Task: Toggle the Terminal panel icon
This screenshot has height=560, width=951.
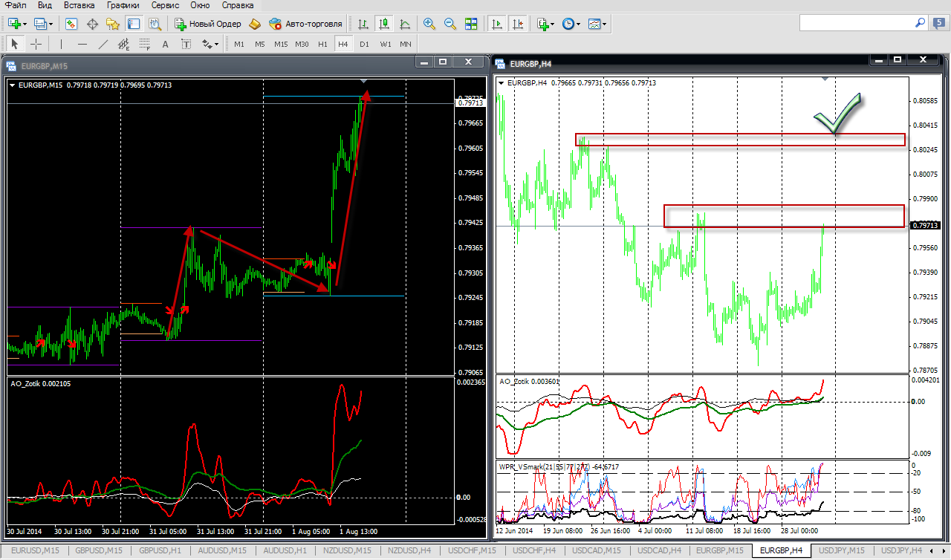Action: pyautogui.click(x=134, y=24)
